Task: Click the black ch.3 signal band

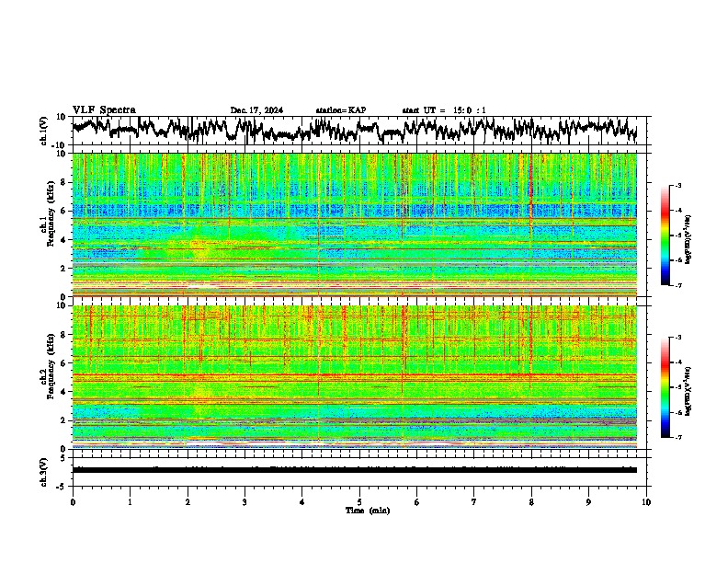Action: coord(354,470)
